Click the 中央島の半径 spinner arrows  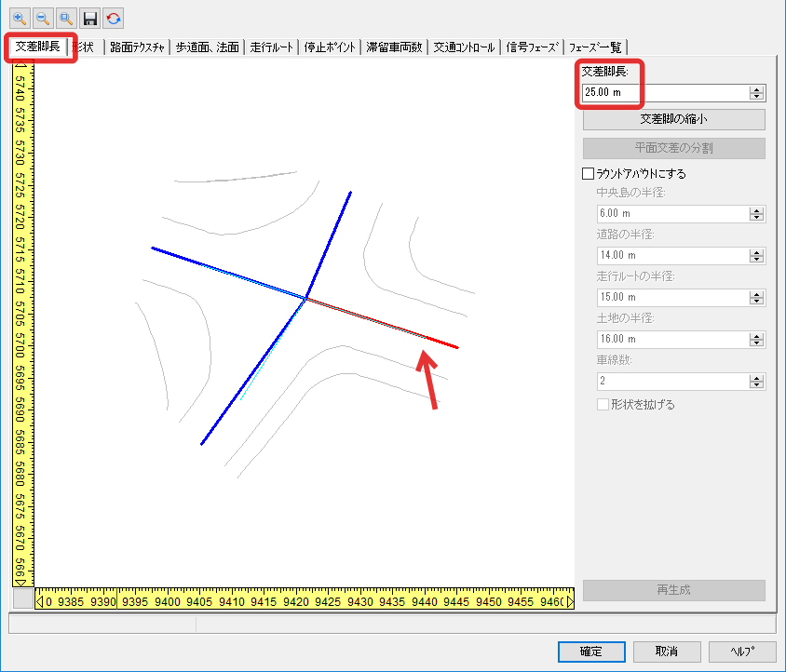757,214
